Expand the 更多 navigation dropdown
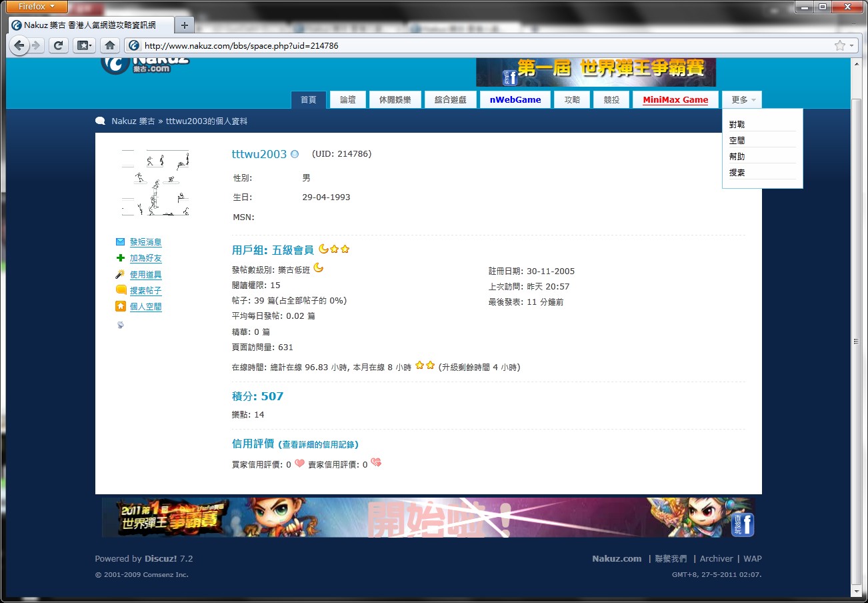This screenshot has height=603, width=868. [743, 100]
